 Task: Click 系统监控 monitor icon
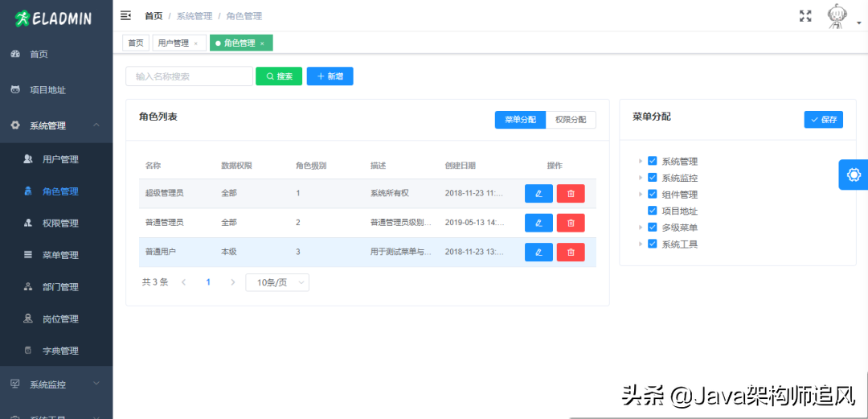(15, 384)
